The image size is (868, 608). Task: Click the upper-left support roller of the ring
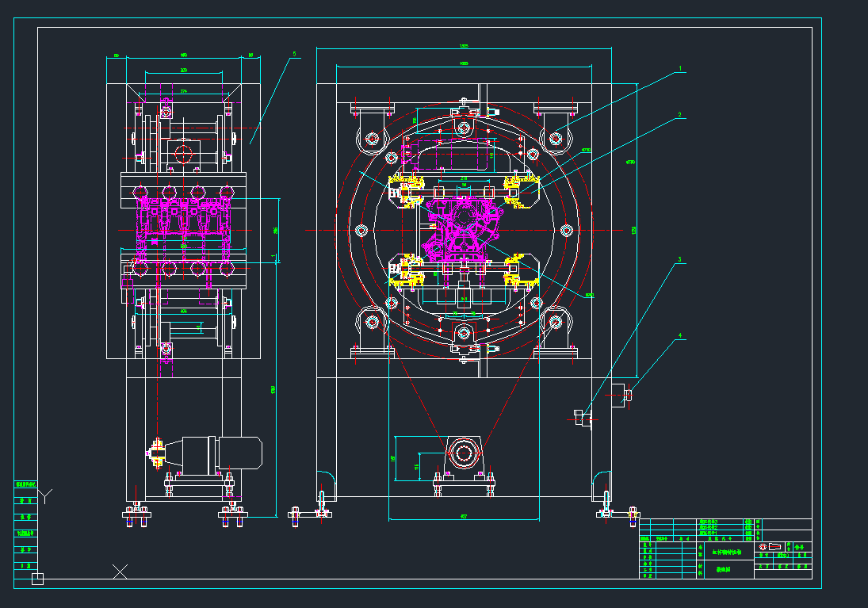tap(371, 139)
